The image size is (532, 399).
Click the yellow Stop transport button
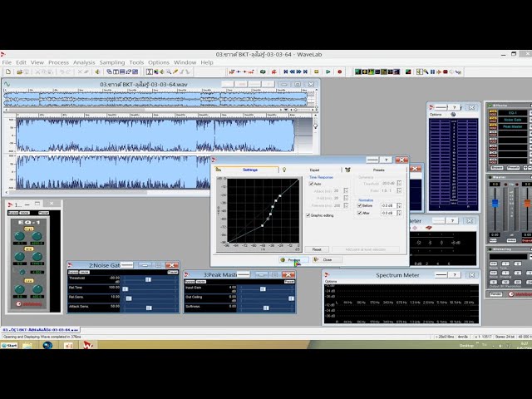[316, 72]
